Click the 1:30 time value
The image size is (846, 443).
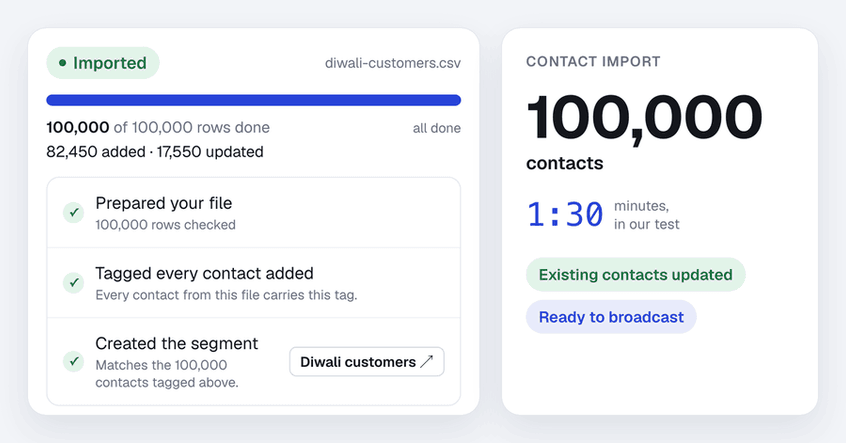pos(565,214)
